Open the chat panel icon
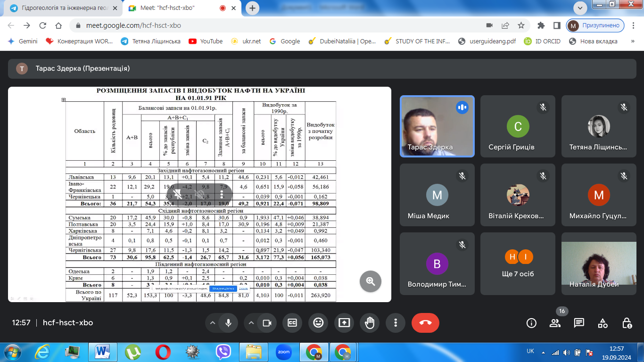 click(x=579, y=323)
